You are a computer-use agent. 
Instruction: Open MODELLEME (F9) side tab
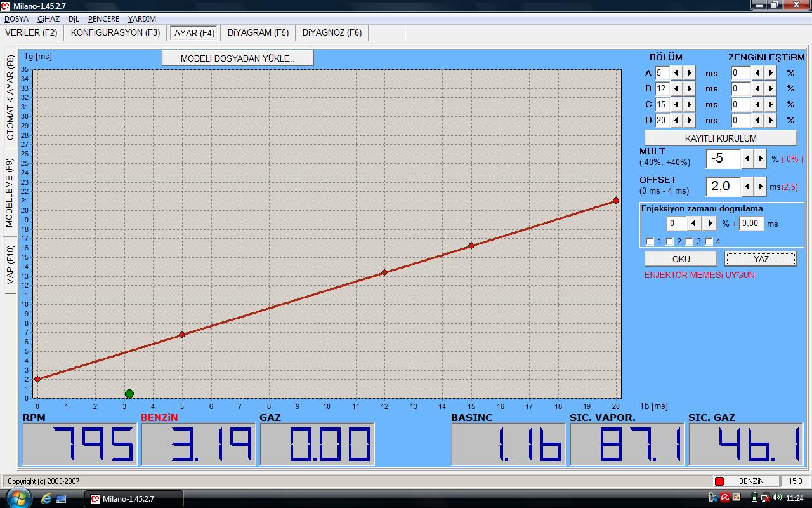click(x=10, y=193)
